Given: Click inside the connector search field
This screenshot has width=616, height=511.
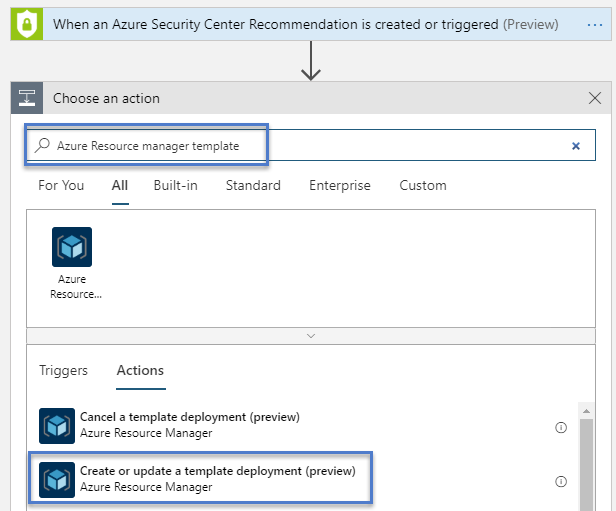Looking at the screenshot, I should pyautogui.click(x=310, y=145).
